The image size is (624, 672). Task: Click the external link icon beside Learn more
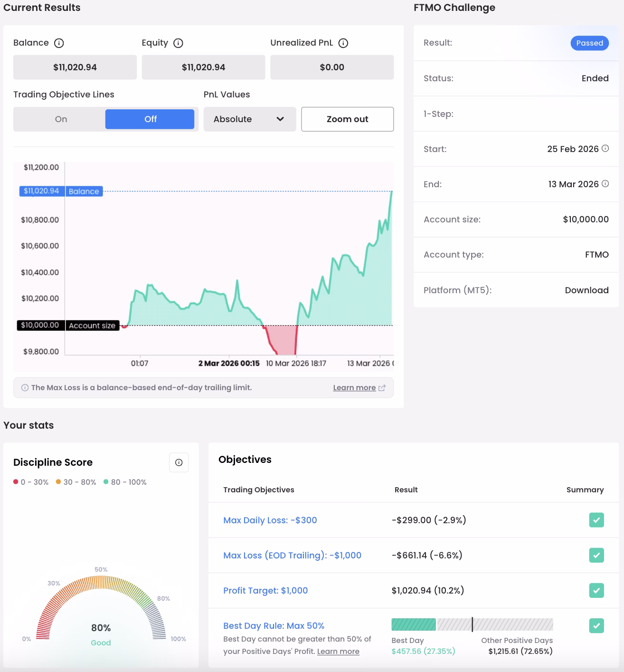tap(382, 388)
